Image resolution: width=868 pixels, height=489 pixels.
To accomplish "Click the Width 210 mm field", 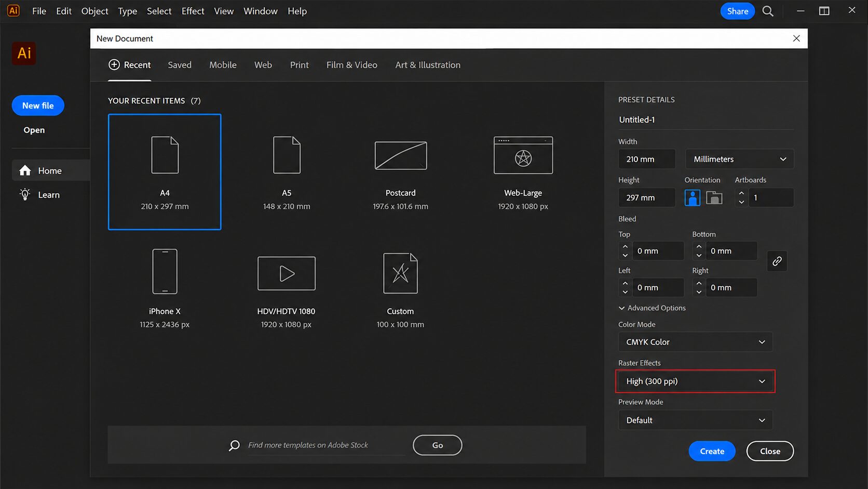I will point(647,159).
